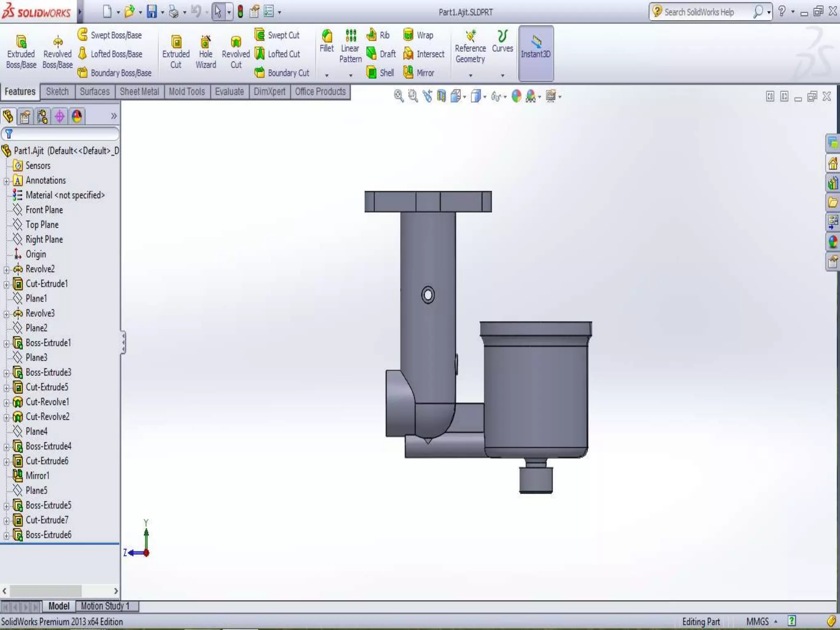
Task: Click the Save toolbar icon
Action: [x=152, y=12]
